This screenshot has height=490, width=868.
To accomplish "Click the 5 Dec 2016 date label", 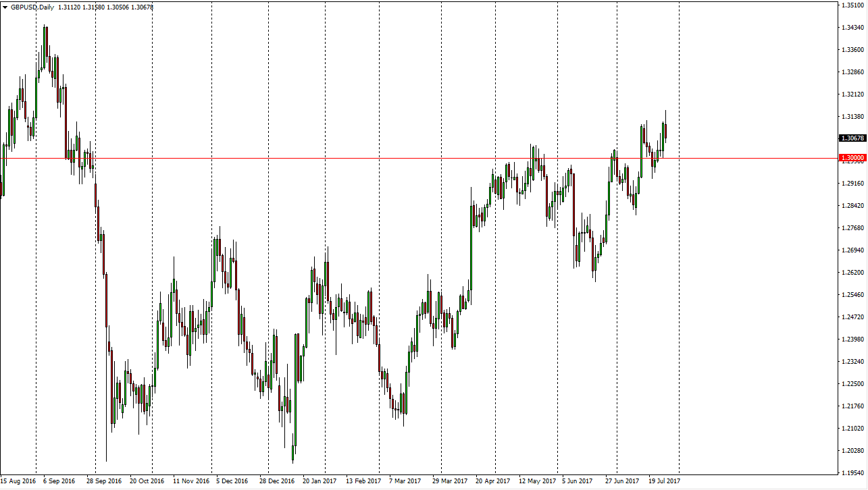I will click(232, 481).
